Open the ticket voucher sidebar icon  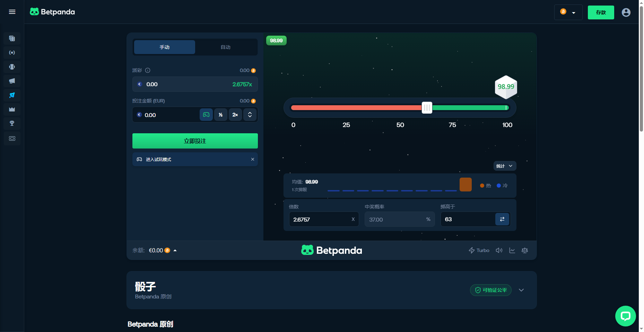tap(12, 138)
